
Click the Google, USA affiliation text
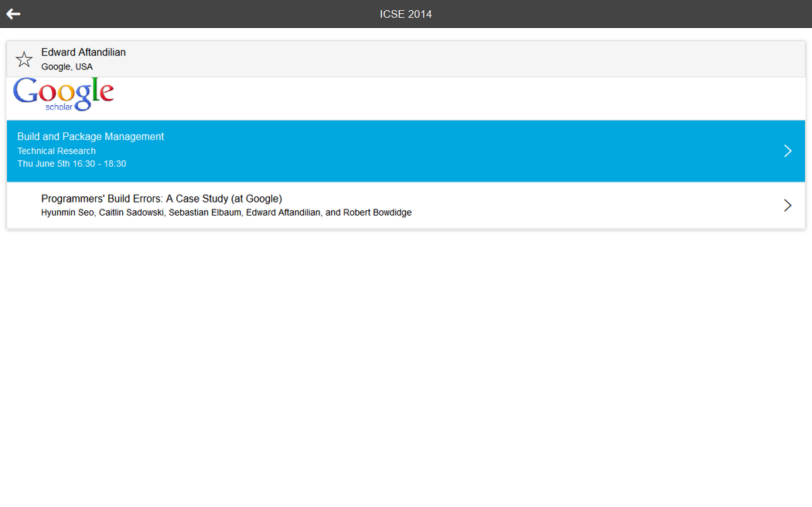click(67, 67)
